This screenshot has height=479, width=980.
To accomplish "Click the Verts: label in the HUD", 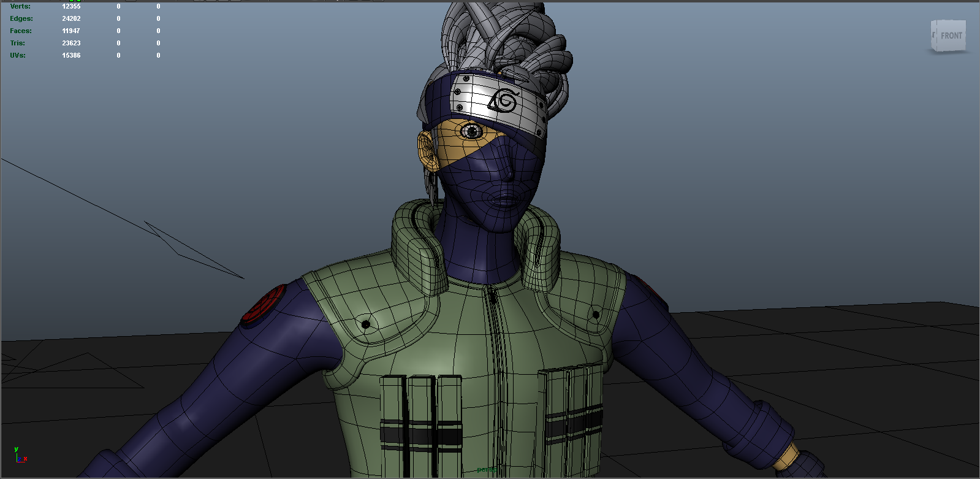I will [20, 6].
